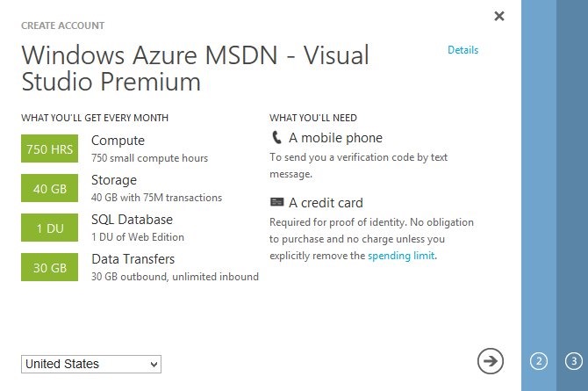The image size is (588, 391).
Task: Click the A mobile phone heading
Action: click(x=335, y=138)
